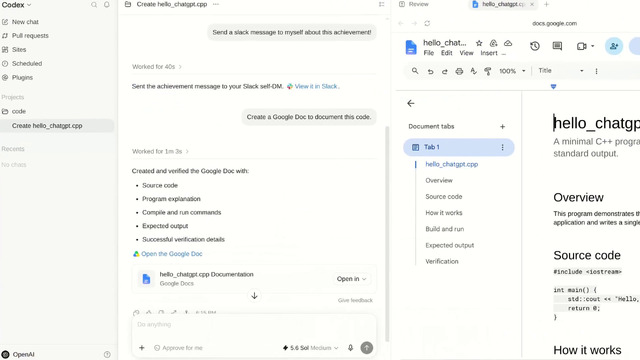
Task: Click Redo in the Docs toolbar
Action: coord(444,71)
